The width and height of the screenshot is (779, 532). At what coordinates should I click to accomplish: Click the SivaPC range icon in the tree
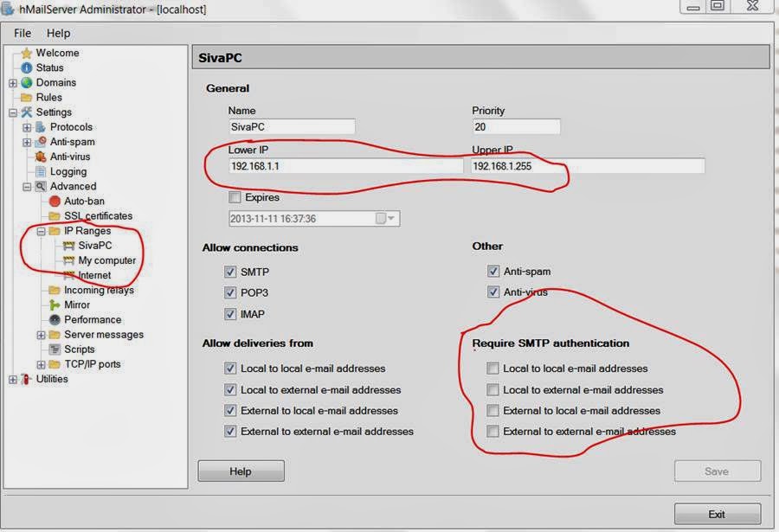pos(68,246)
